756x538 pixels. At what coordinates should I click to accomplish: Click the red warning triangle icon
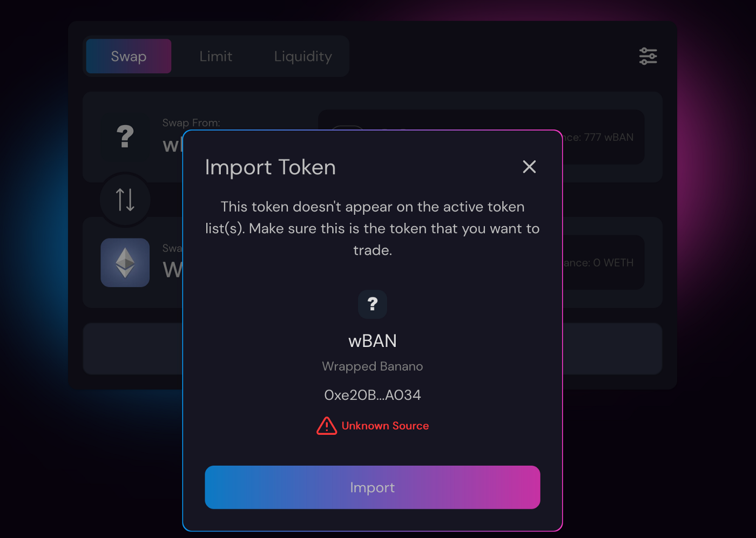[327, 426]
